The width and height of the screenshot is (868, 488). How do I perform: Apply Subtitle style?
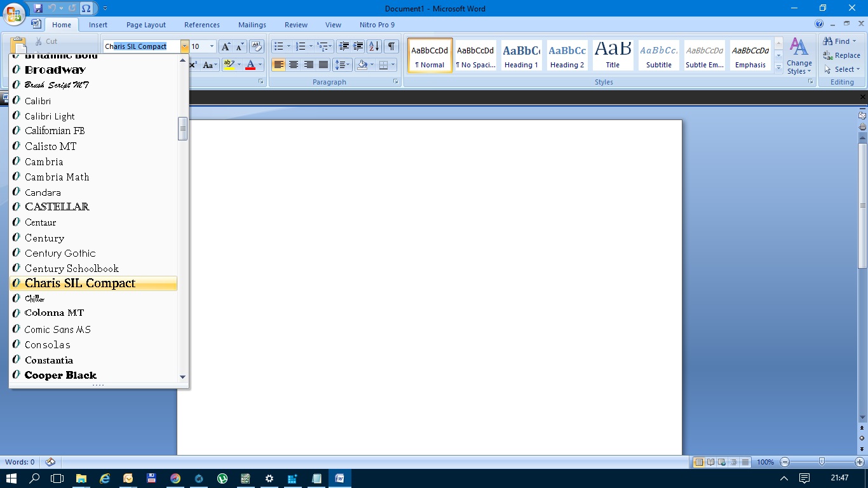(x=659, y=55)
